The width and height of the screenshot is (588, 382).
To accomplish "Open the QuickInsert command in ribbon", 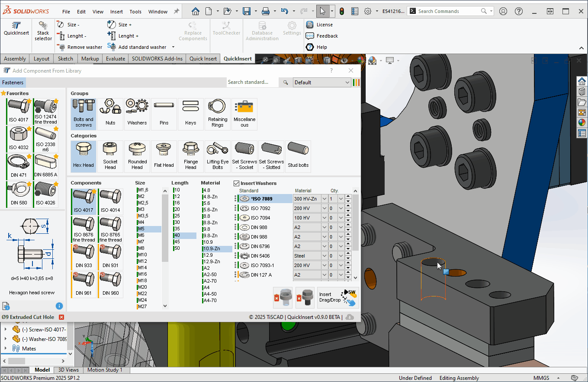I will tap(16, 29).
